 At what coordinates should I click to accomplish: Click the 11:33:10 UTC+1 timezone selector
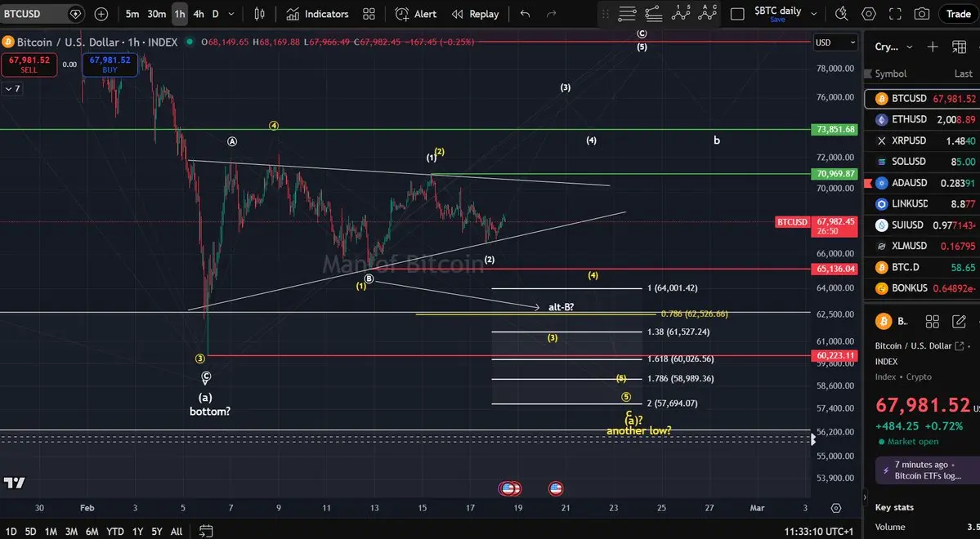click(x=819, y=532)
